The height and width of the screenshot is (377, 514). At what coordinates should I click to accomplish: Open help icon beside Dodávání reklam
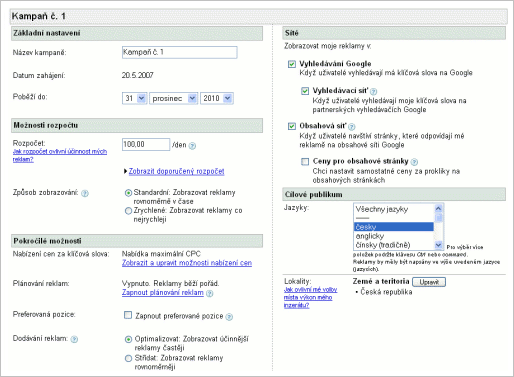click(x=74, y=339)
